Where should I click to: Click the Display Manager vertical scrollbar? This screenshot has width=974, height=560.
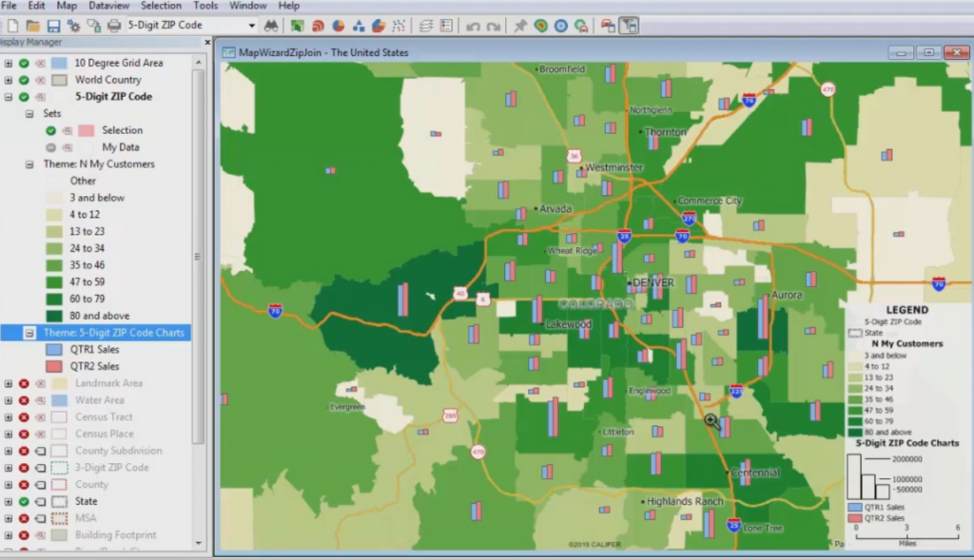(198, 257)
